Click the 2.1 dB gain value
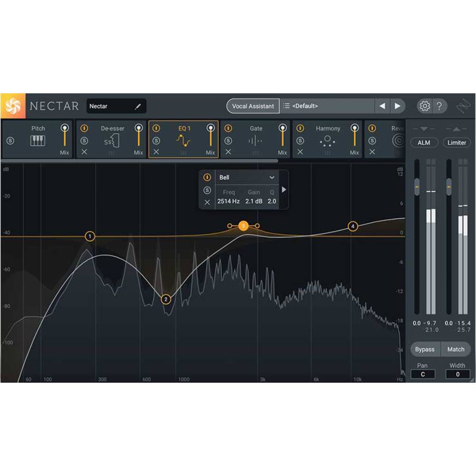This screenshot has width=476, height=476. (x=254, y=201)
